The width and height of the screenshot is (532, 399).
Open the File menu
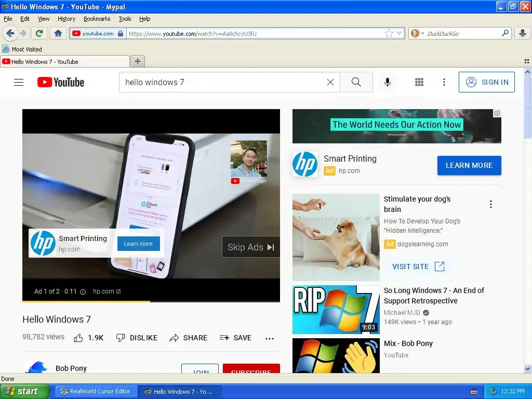(8, 19)
